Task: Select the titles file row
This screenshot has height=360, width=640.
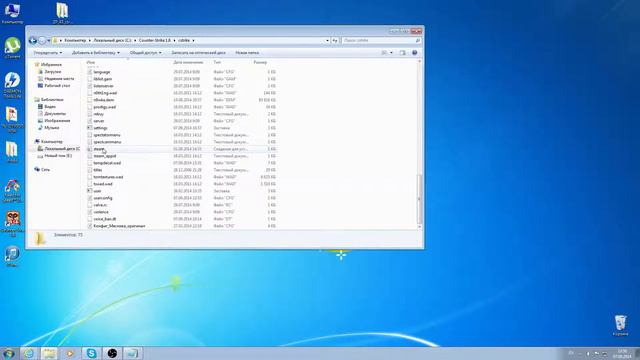Action: 182,170
